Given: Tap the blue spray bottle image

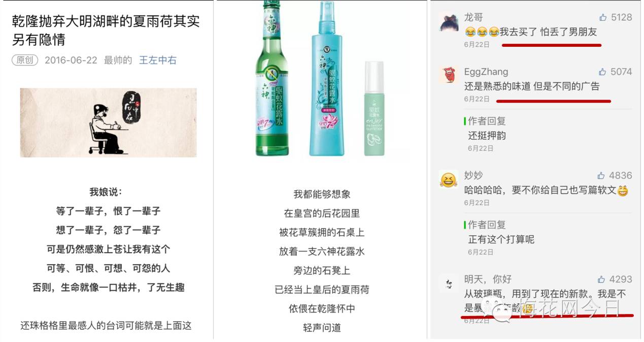Looking at the screenshot, I should click(327, 79).
